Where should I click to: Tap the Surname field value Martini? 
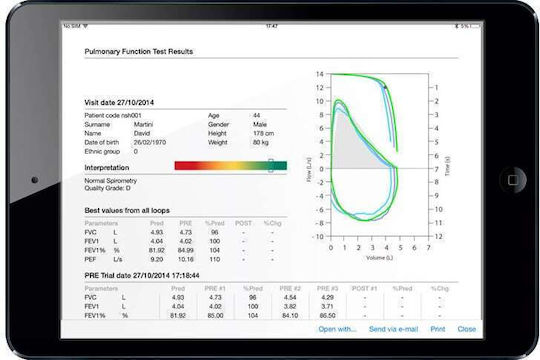[143, 124]
